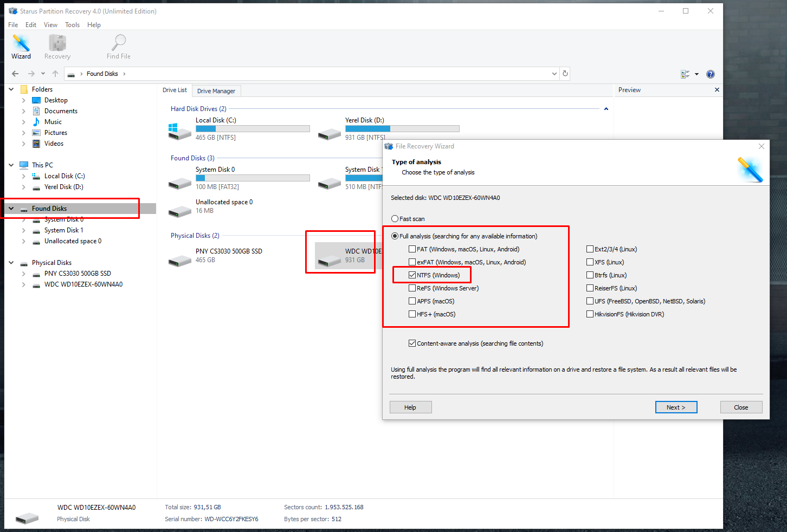Viewport: 787px width, 532px height.
Task: Enable Ext2/3/4 (Linux) checkbox
Action: [590, 249]
